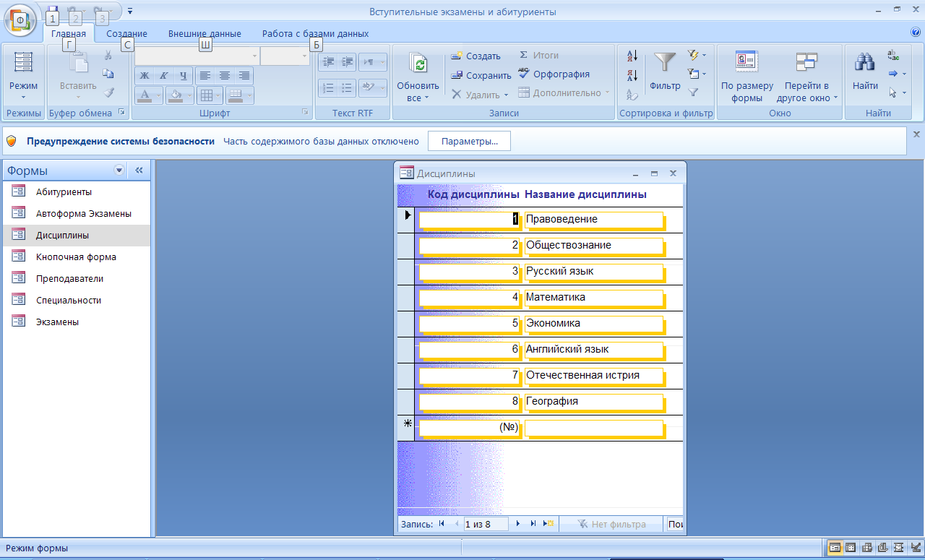The width and height of the screenshot is (925, 560).
Task: Click Итоги sigma button
Action: 538,55
